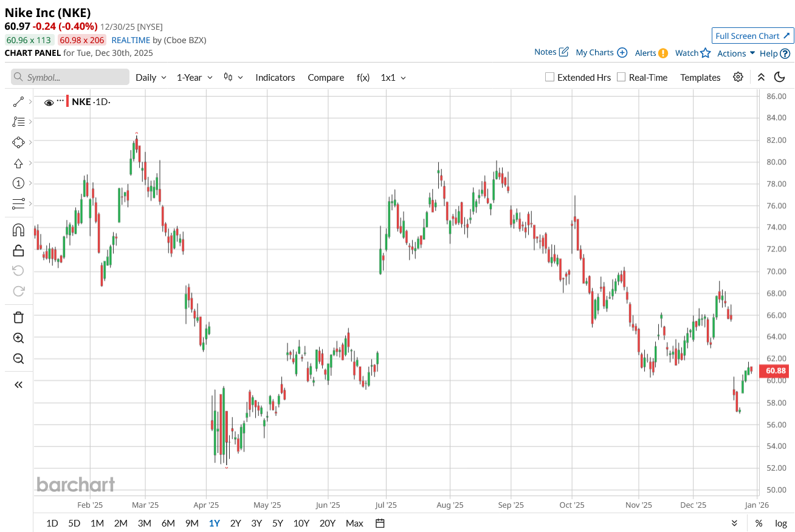795x532 pixels.
Task: Click the Help question mark icon
Action: tap(785, 53)
